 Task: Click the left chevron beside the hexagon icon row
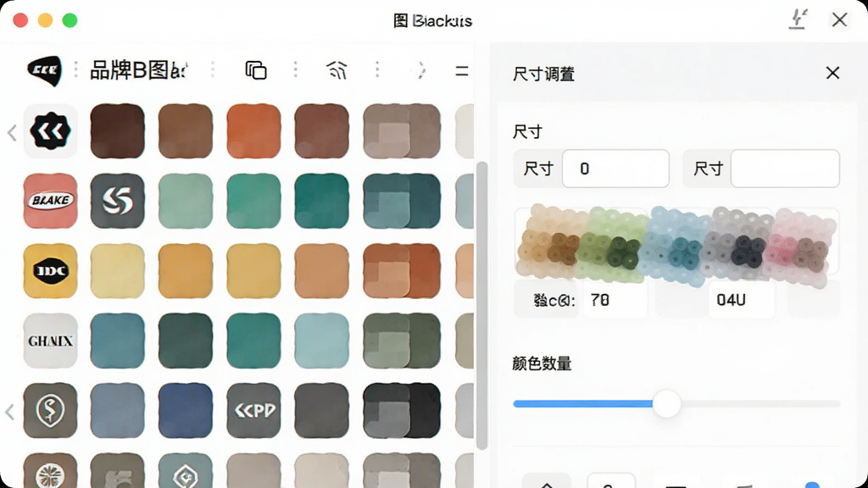pos(12,133)
